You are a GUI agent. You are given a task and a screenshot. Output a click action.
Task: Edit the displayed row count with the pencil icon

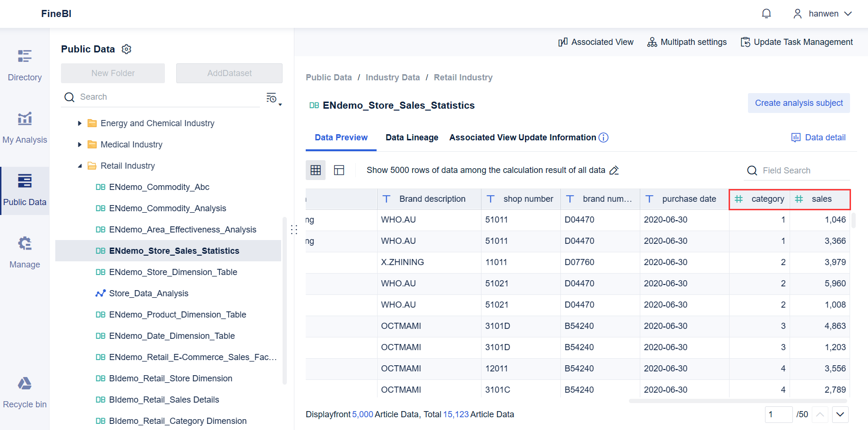614,170
